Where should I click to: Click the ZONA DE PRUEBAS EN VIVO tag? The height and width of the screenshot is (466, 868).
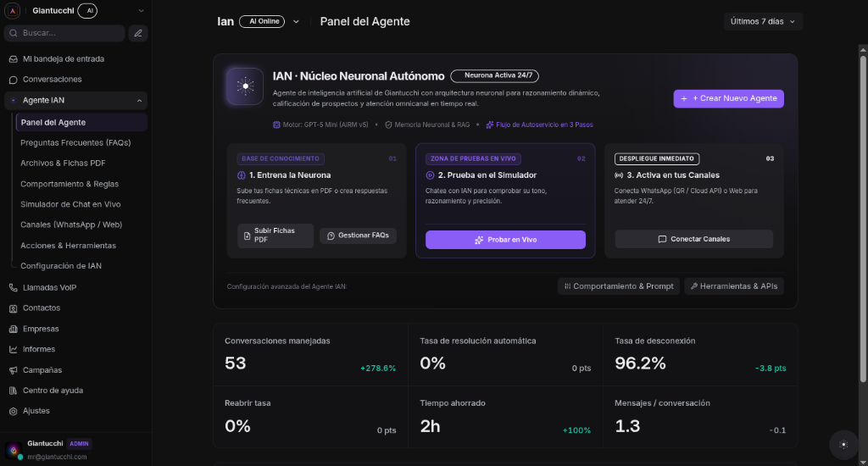click(x=473, y=158)
